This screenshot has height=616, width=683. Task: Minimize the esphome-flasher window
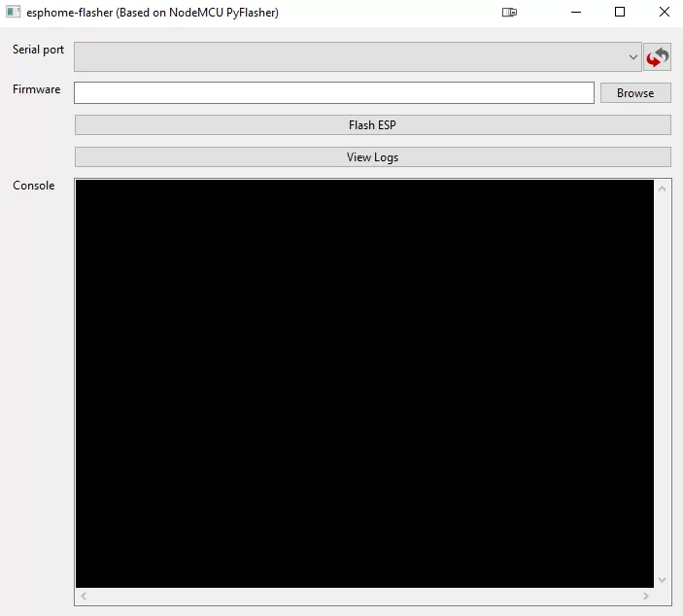point(576,13)
